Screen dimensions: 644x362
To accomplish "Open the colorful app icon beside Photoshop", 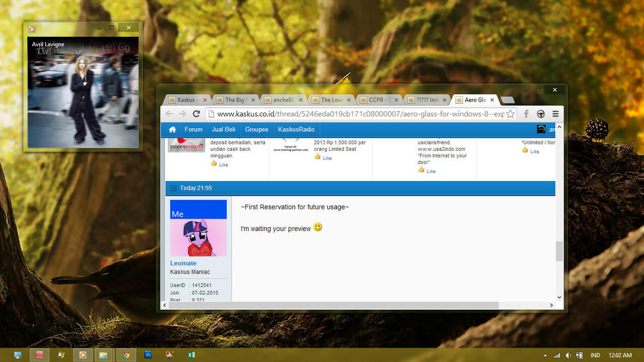I will [170, 355].
